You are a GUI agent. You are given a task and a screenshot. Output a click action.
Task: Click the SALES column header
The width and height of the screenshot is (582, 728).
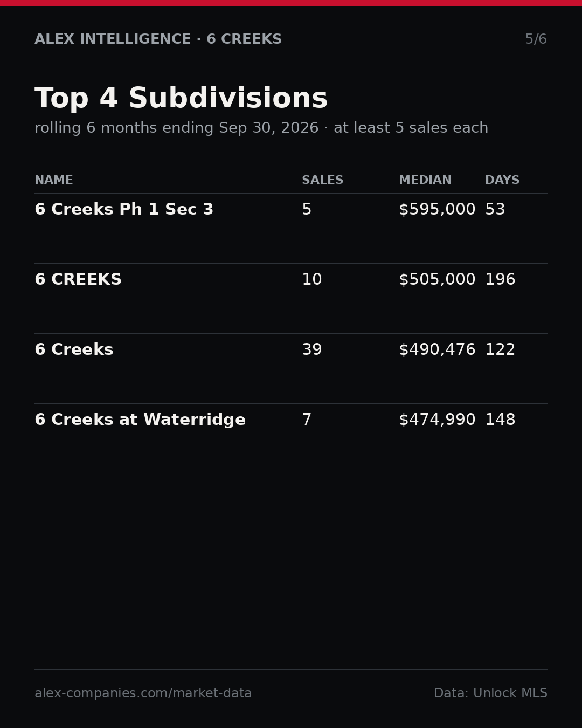[x=322, y=180]
